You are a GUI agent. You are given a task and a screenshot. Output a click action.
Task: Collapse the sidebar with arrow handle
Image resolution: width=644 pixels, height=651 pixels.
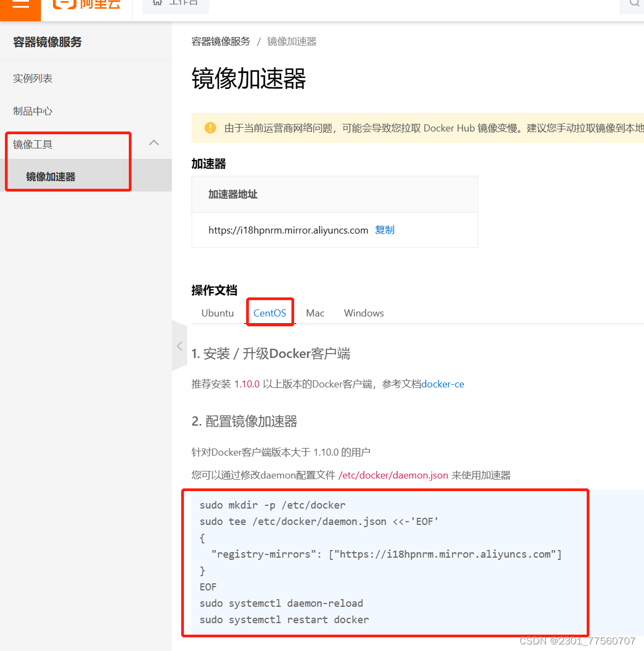coord(180,346)
